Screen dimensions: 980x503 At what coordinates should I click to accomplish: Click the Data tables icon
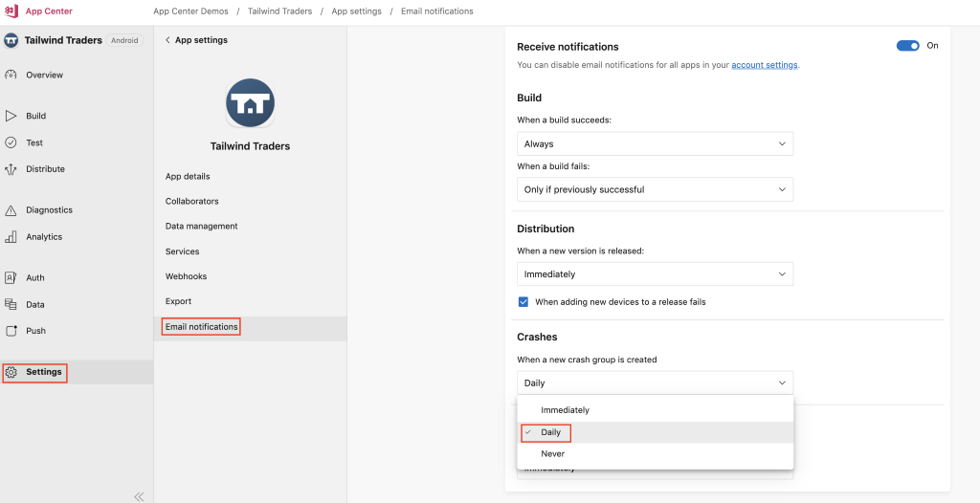tap(11, 304)
